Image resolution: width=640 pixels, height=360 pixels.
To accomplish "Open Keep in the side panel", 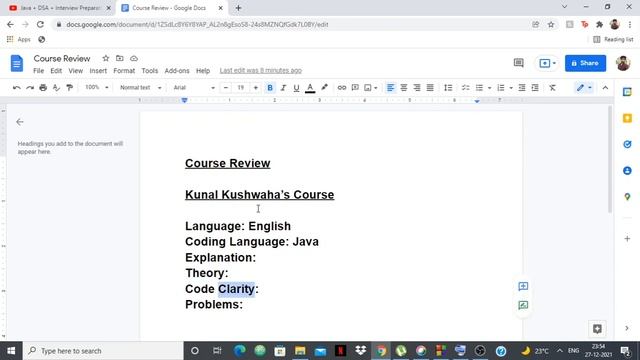I will pos(627,118).
